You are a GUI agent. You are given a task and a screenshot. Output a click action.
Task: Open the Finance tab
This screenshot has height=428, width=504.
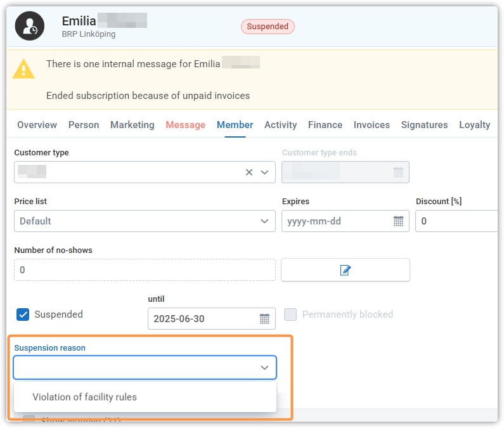(x=325, y=125)
